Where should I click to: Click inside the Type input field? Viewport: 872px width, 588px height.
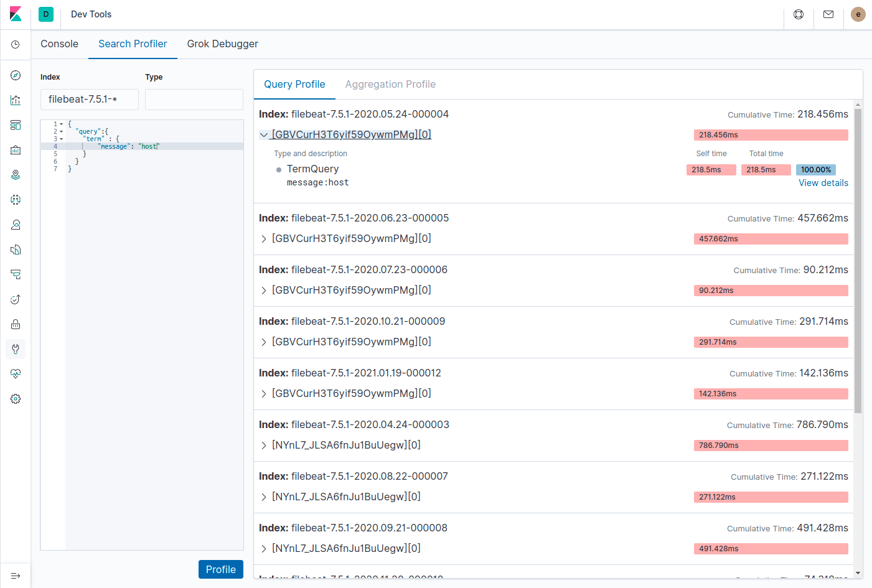pos(194,99)
